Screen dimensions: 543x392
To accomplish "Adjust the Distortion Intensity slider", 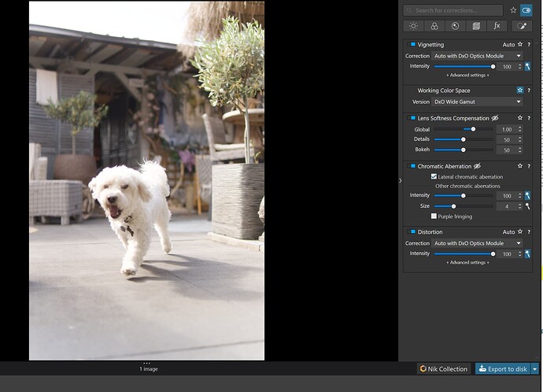I will (x=464, y=253).
